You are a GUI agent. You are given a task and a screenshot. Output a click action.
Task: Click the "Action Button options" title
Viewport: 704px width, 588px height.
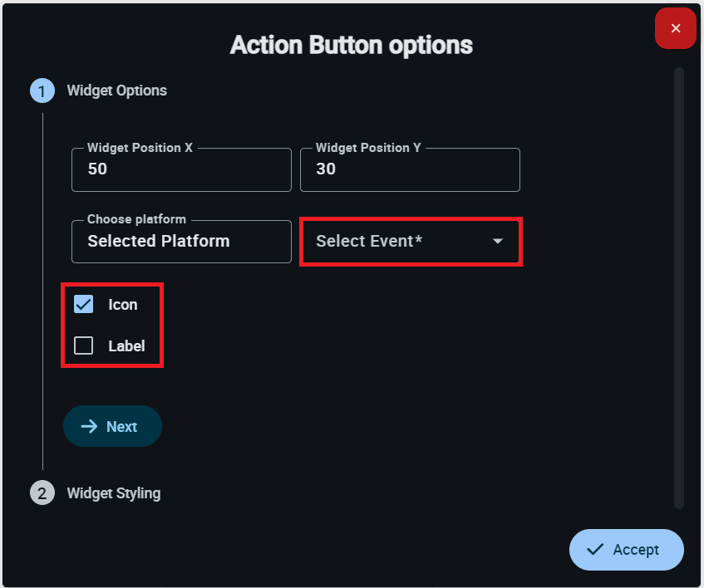352,45
